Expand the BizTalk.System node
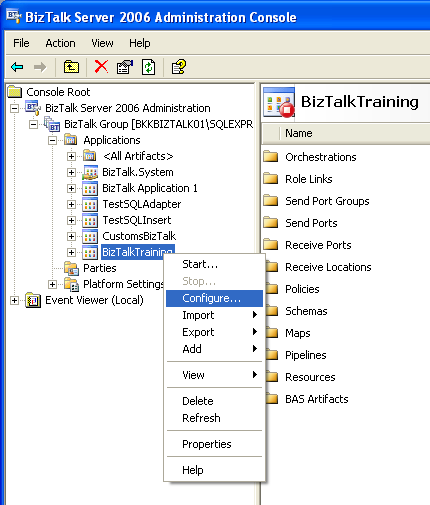The width and height of the screenshot is (430, 505). click(71, 172)
